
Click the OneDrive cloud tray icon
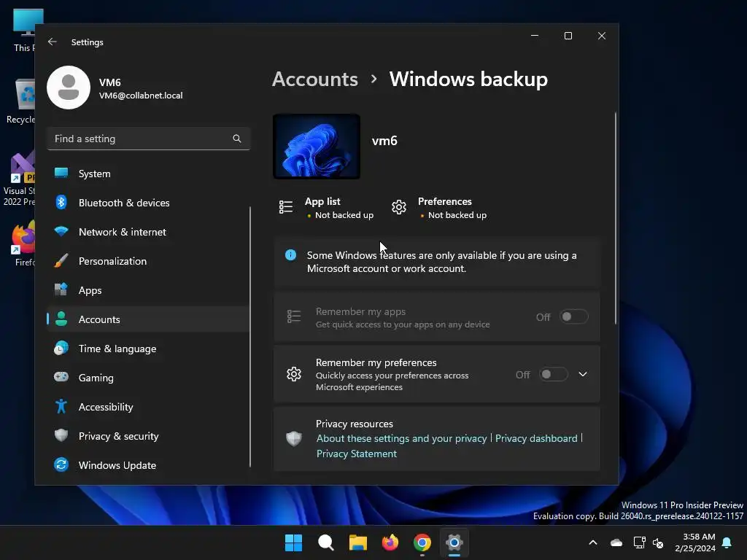pyautogui.click(x=616, y=542)
